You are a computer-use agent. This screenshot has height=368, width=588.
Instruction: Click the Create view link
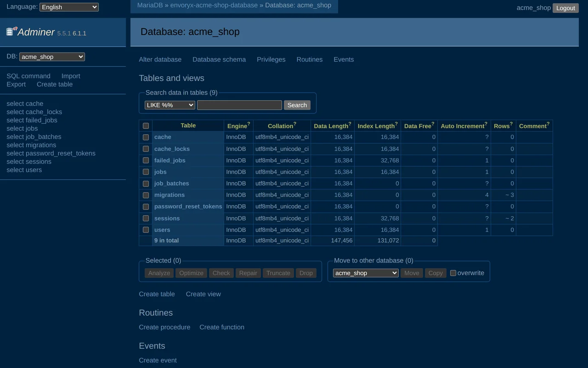[204, 294]
